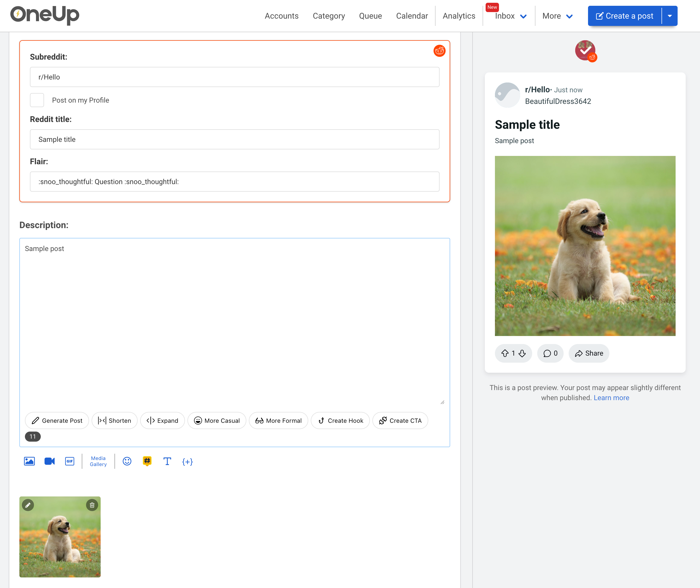
Task: Click the image upload icon
Action: (x=29, y=461)
